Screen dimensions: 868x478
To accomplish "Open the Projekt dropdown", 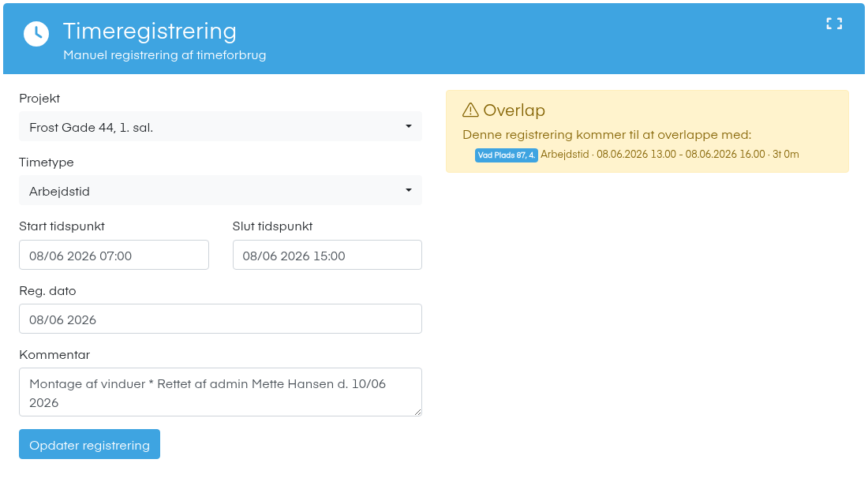I will (x=220, y=127).
